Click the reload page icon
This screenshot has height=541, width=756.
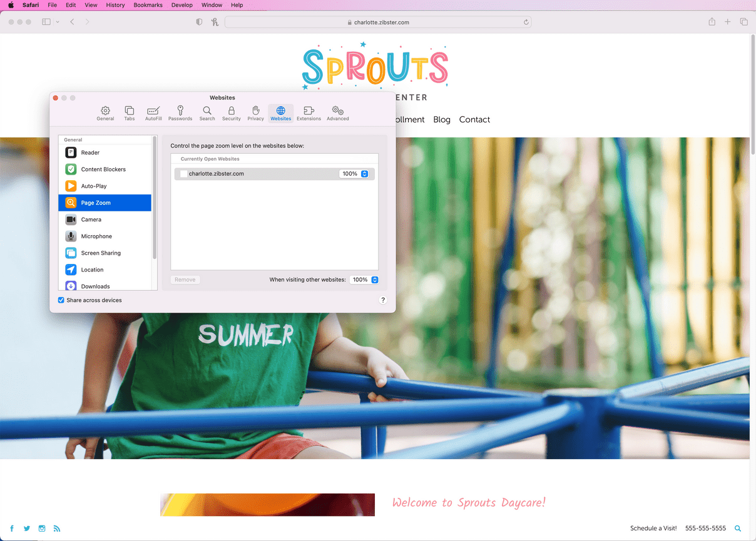(x=526, y=23)
